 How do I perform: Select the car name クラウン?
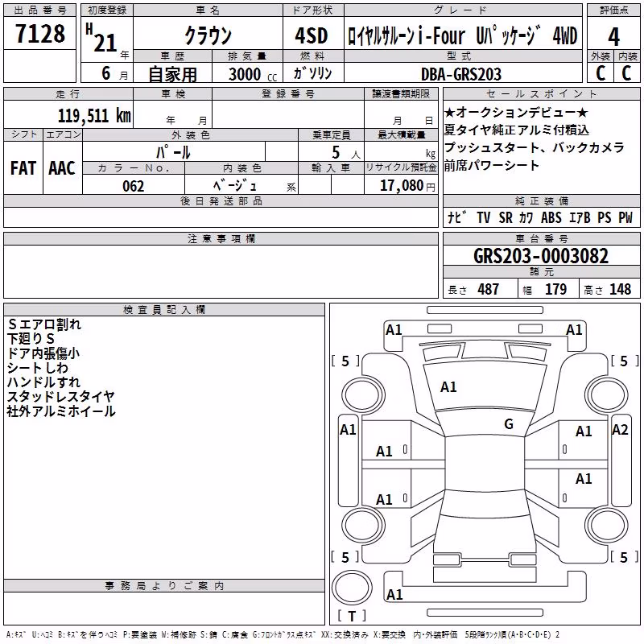pyautogui.click(x=208, y=35)
